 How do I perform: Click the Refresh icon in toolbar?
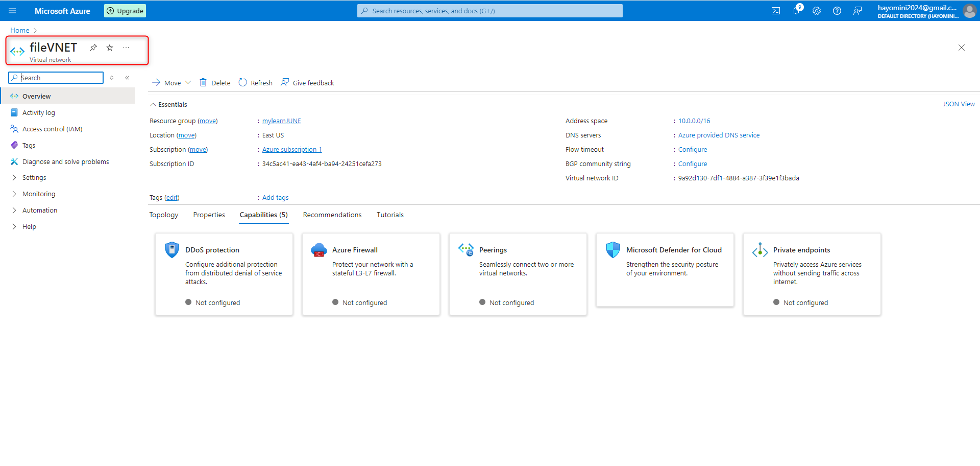pos(243,82)
